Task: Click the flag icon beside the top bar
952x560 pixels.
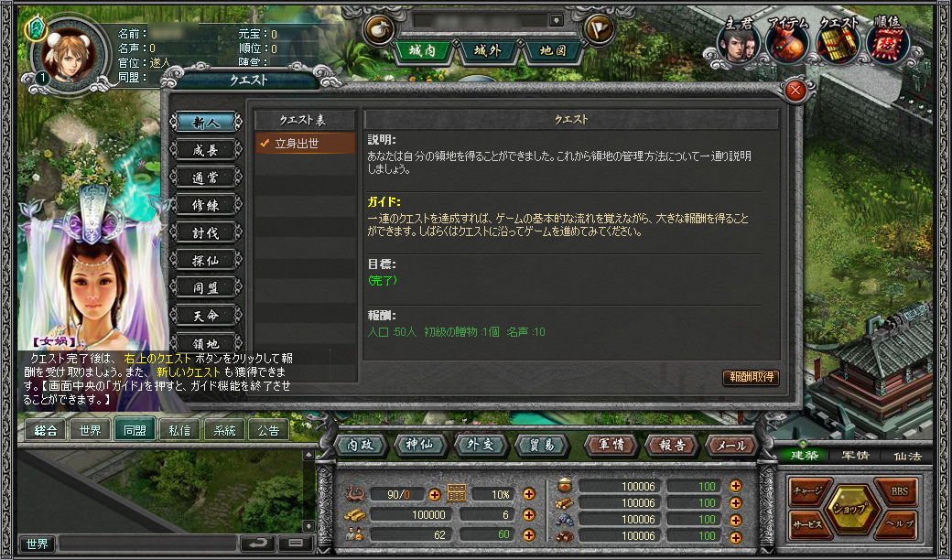Action: click(x=600, y=29)
